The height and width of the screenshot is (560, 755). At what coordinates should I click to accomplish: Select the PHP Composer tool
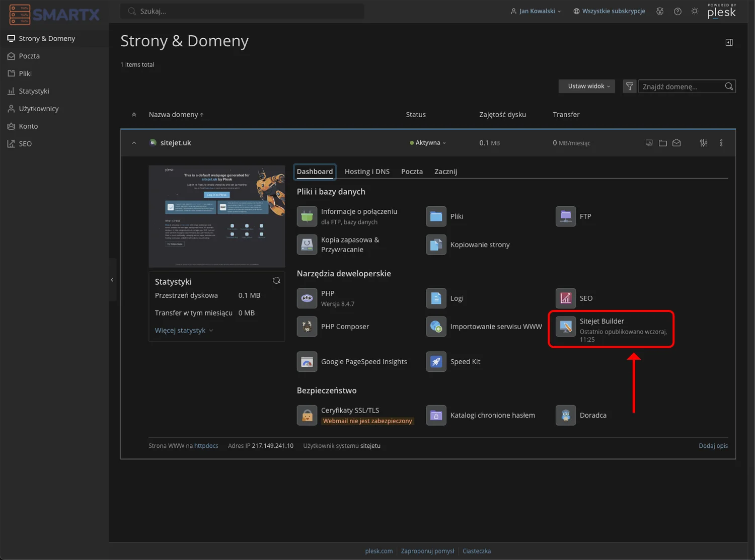tap(344, 326)
